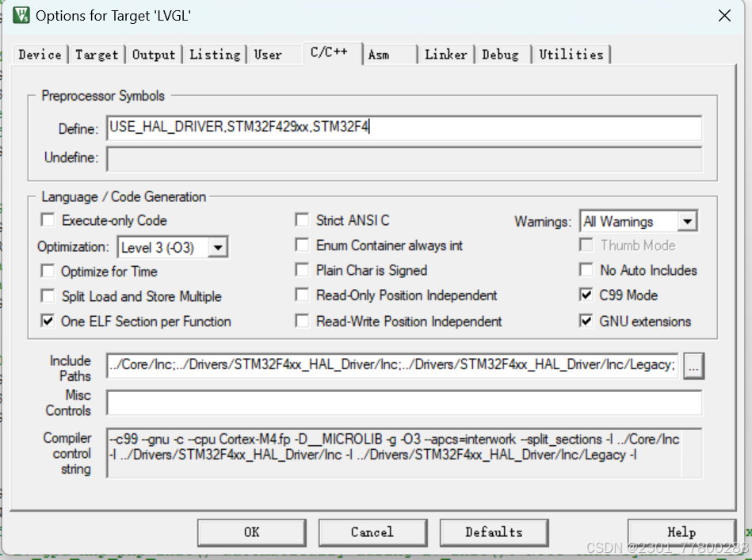The image size is (752, 560).
Task: Open the Utilities tab
Action: tap(571, 55)
